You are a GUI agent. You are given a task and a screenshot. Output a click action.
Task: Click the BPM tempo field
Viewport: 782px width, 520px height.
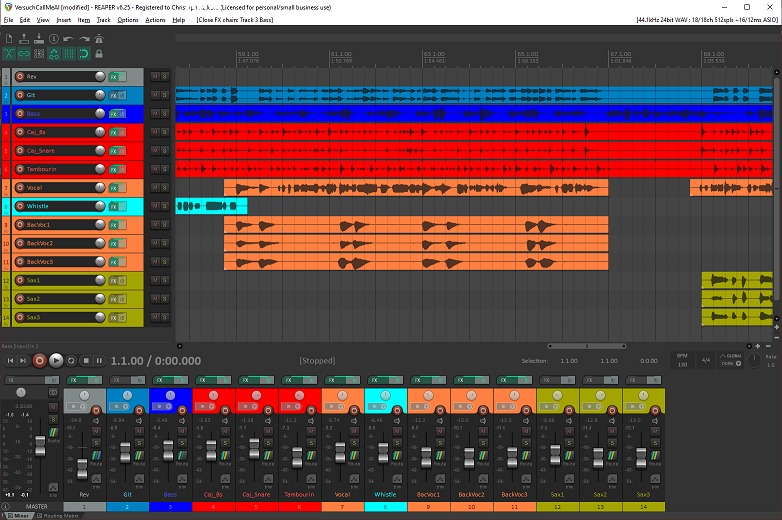point(682,360)
